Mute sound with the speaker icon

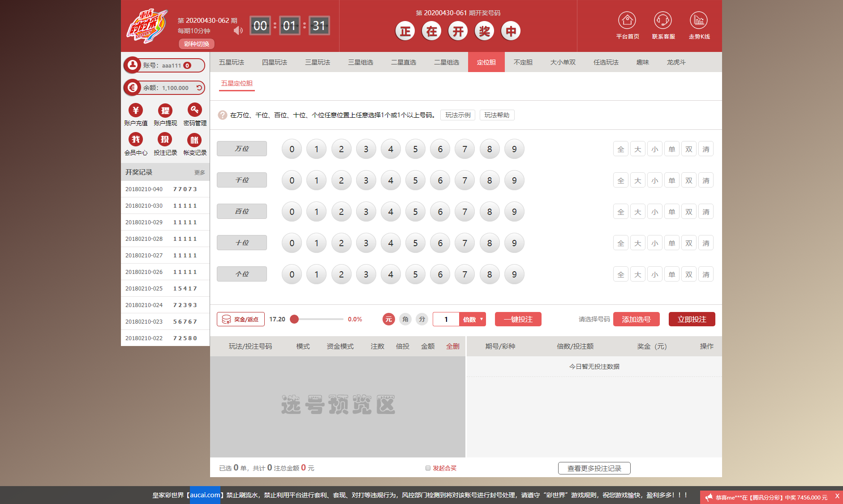click(238, 30)
